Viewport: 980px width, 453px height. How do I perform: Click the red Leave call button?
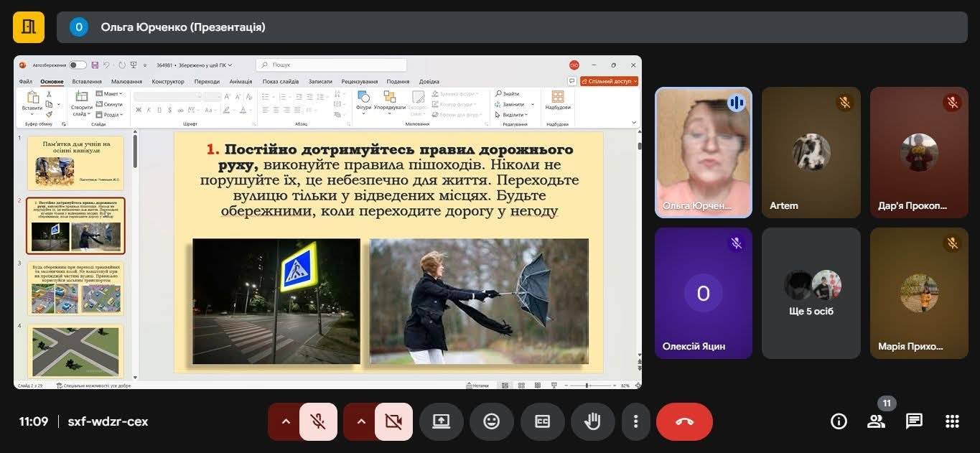[683, 421]
